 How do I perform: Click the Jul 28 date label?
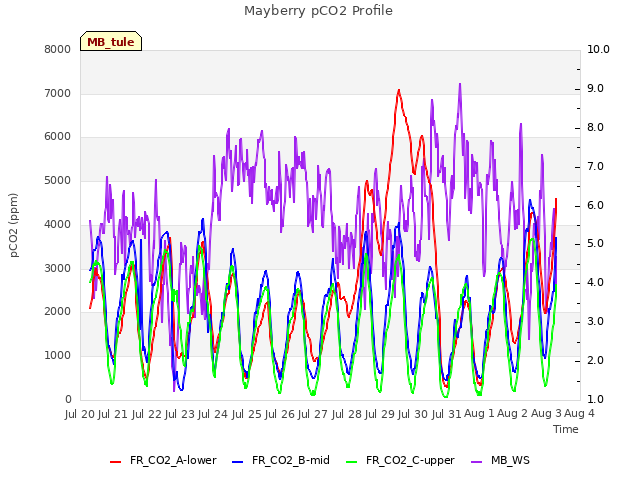346,414
